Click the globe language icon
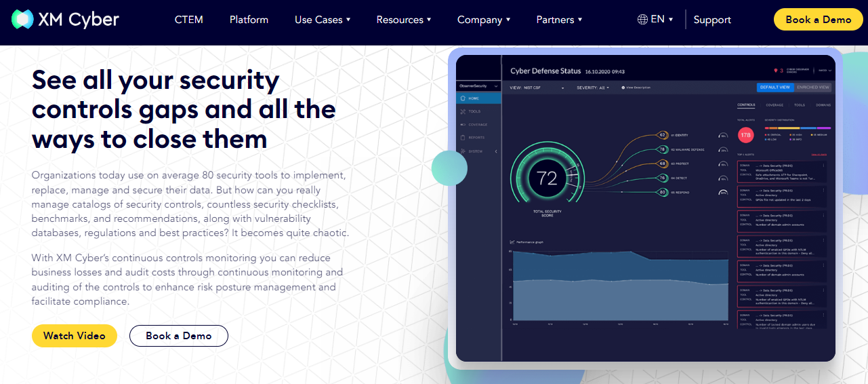Screen dimensions: 868x384 click(x=642, y=19)
